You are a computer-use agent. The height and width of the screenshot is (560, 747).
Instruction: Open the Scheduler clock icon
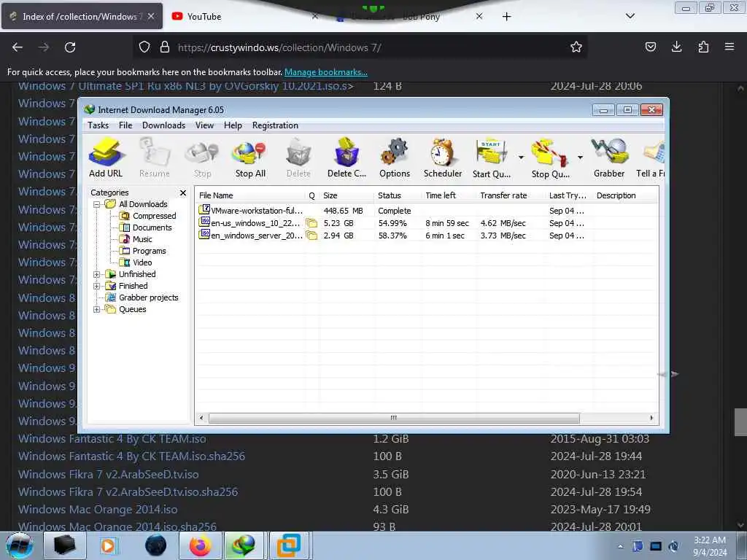click(443, 157)
